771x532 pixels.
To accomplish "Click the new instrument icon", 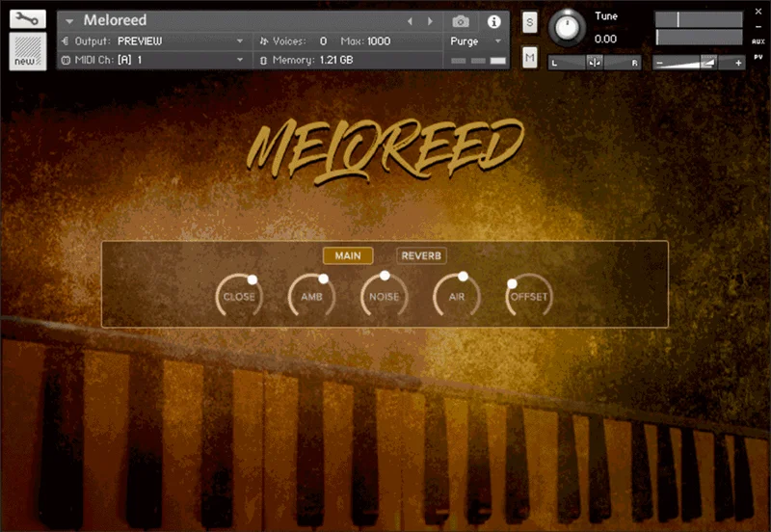I will click(28, 52).
